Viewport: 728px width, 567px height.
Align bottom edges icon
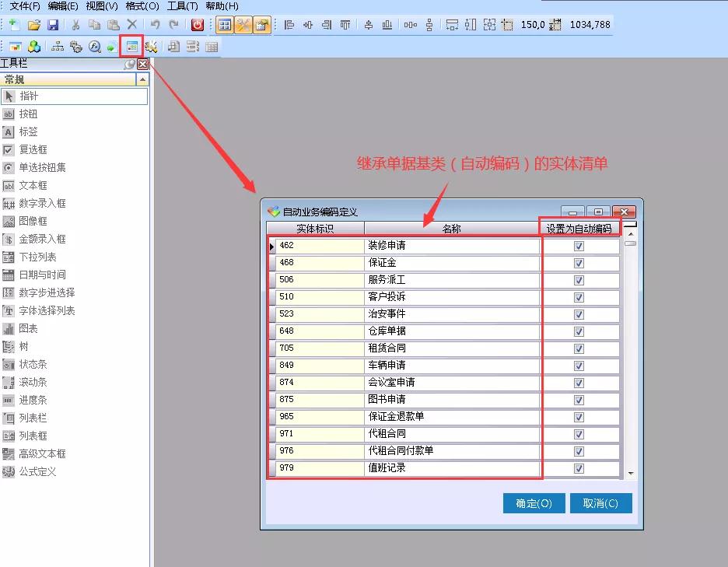[x=387, y=25]
